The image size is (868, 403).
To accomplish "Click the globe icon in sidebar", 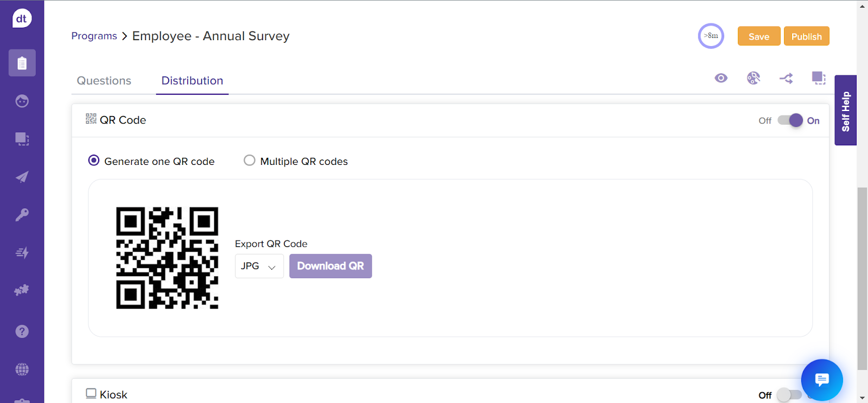I will [x=22, y=369].
